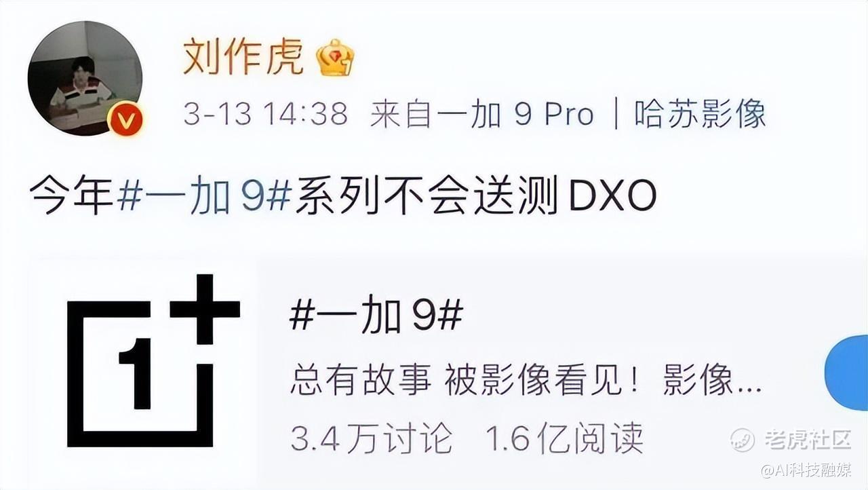868x490 pixels.
Task: Open topic card title #一加 9#
Action: point(376,316)
